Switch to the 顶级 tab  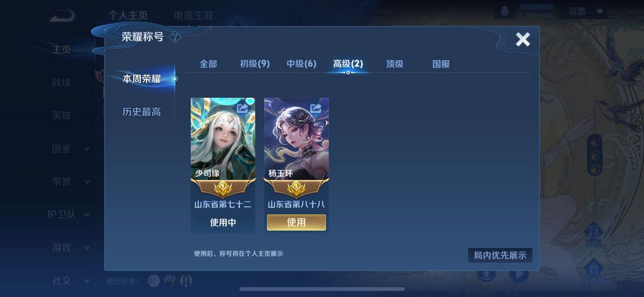pyautogui.click(x=394, y=64)
